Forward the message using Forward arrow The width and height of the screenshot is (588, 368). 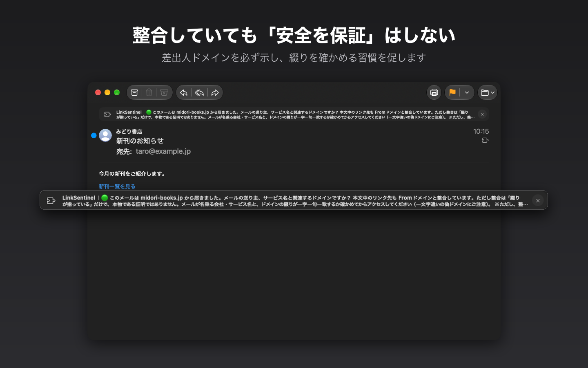[215, 92]
